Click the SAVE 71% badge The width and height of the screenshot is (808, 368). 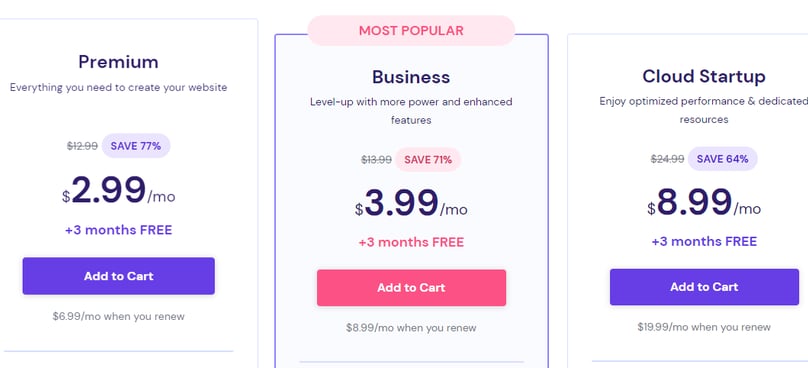tap(428, 160)
